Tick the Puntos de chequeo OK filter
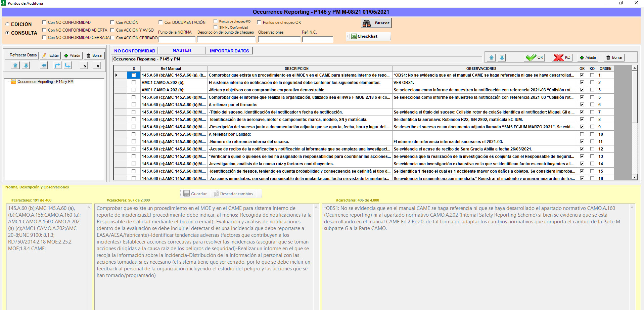Image resolution: width=644 pixels, height=310 pixels. [259, 23]
